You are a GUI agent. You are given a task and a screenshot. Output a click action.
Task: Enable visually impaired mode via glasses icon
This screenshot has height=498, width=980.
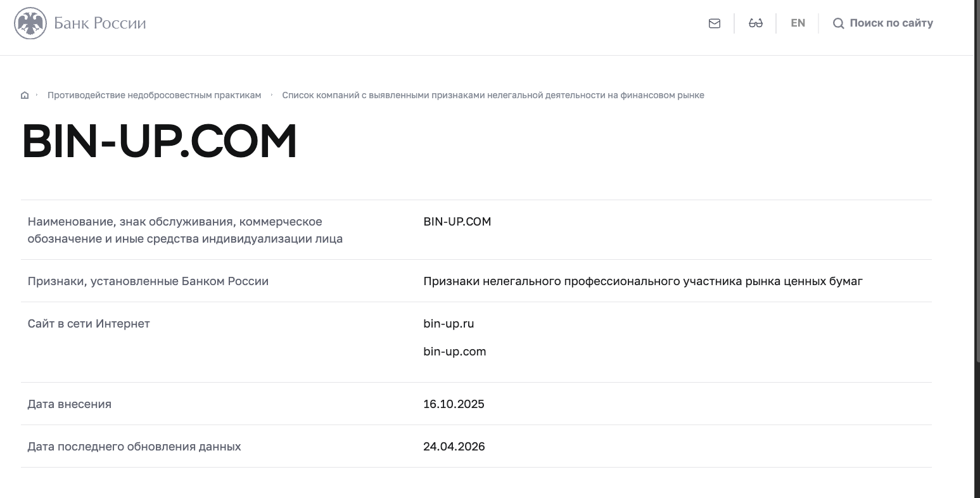click(755, 23)
